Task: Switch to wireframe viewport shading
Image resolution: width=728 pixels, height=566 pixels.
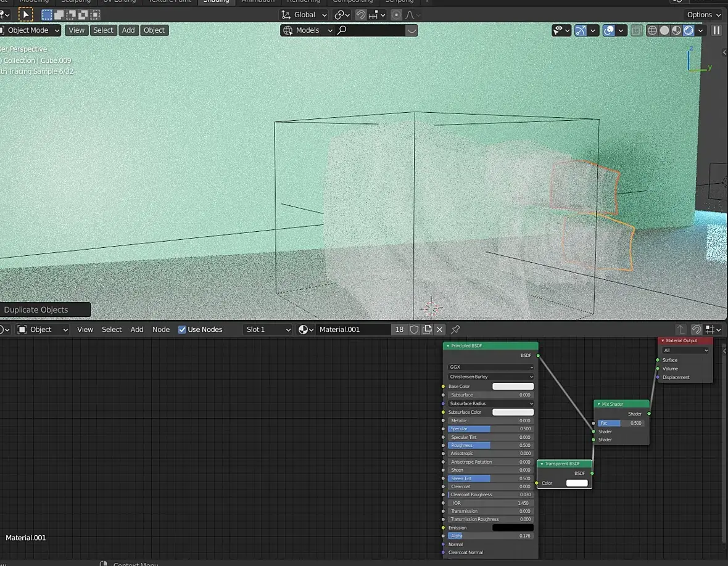Action: (652, 30)
